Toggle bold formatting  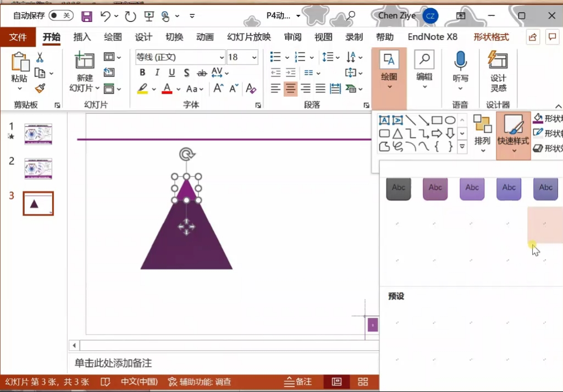point(142,72)
